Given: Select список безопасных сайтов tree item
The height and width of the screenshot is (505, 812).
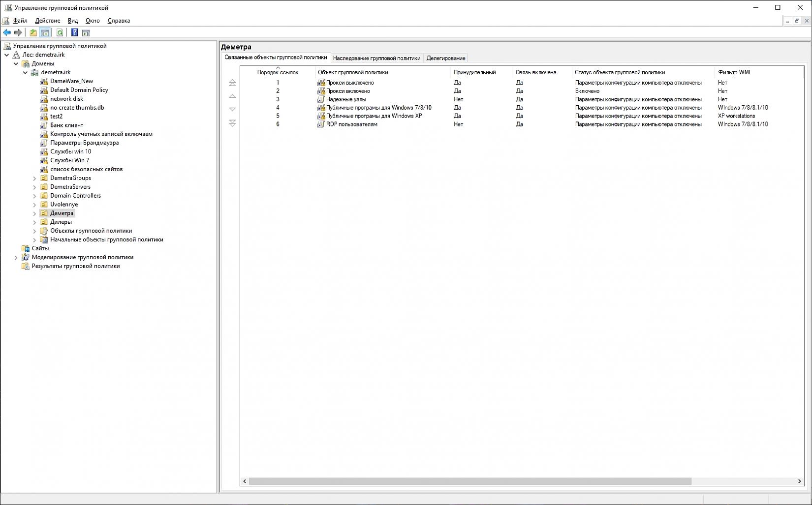Looking at the screenshot, I should (87, 169).
